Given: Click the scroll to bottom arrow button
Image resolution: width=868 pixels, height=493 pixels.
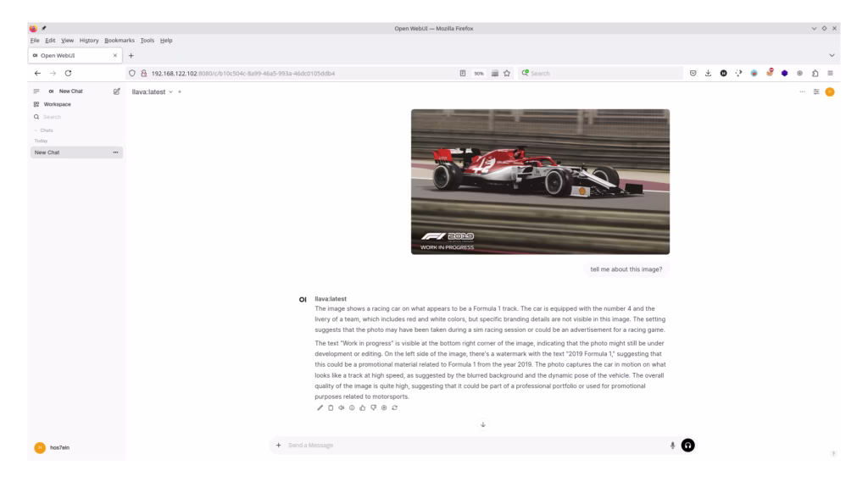Looking at the screenshot, I should click(483, 424).
